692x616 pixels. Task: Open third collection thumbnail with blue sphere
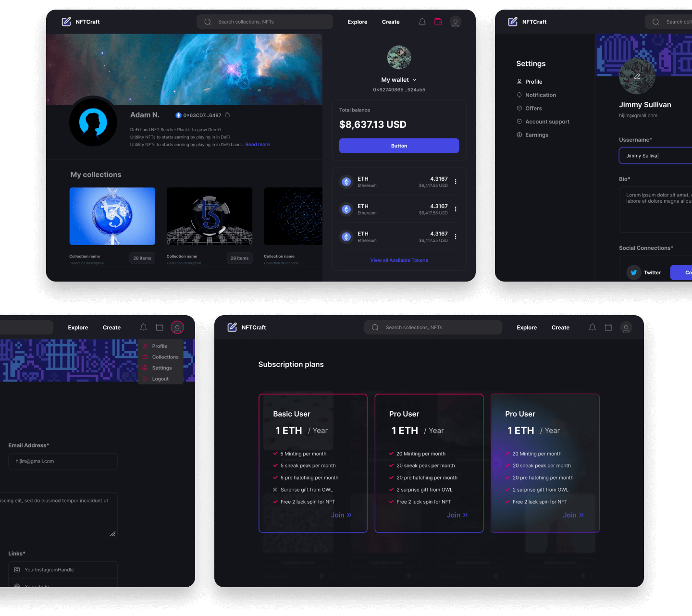(293, 216)
